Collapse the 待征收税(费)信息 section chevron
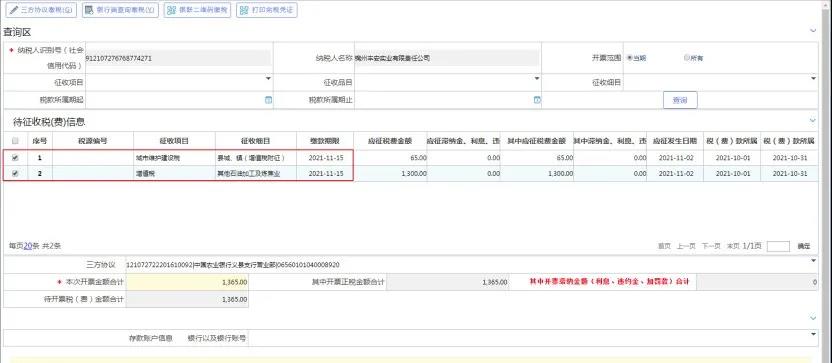The width and height of the screenshot is (832, 363). [x=813, y=120]
